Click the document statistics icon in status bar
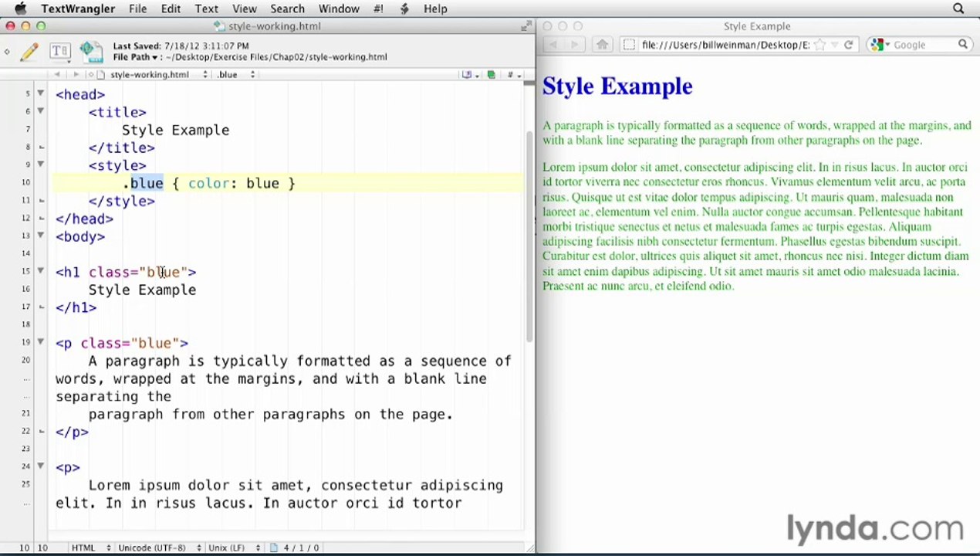 click(x=274, y=548)
